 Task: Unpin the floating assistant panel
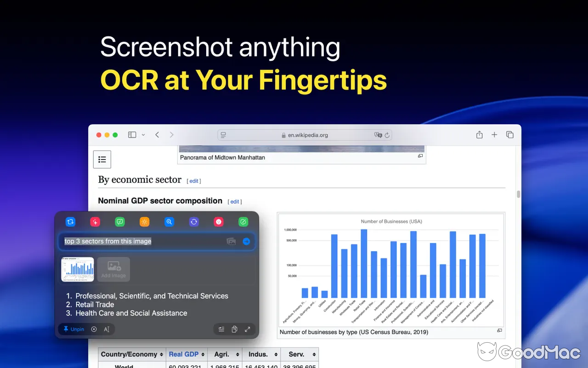coord(74,329)
